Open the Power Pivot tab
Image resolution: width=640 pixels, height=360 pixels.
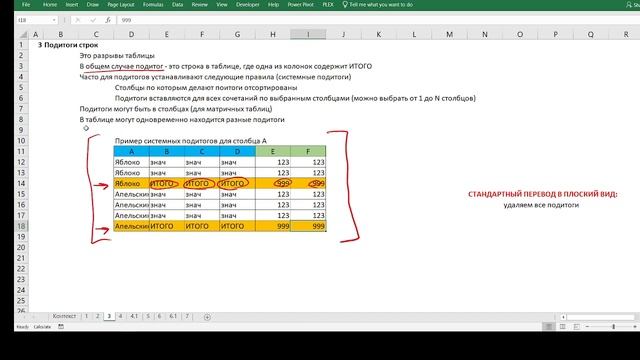(300, 4)
